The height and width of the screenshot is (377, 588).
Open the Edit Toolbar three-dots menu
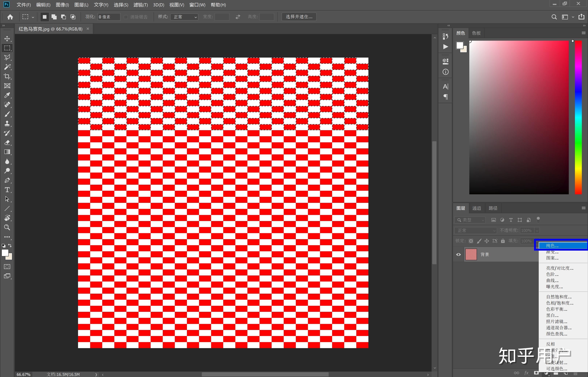7,237
